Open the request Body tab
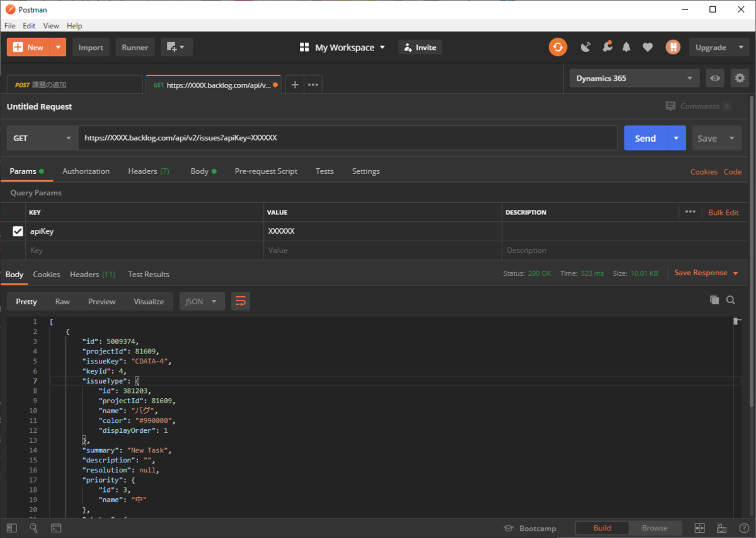Screen dimensions: 756x538 click(x=203, y=171)
